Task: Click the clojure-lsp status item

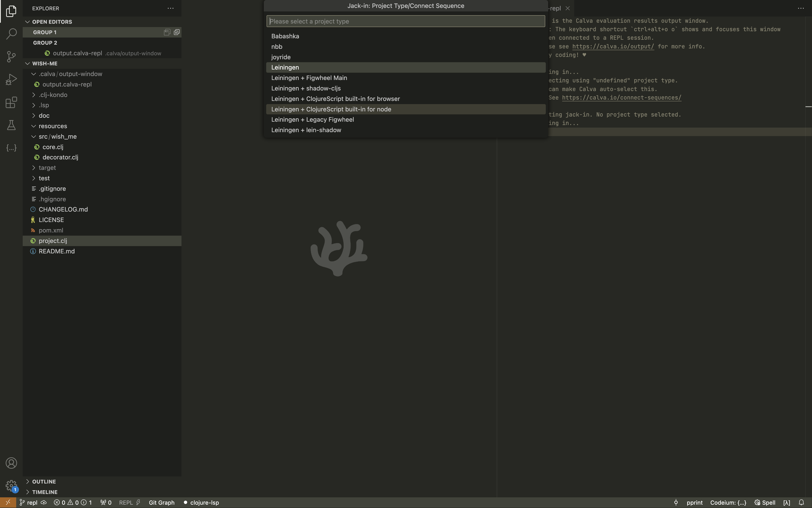Action: click(201, 503)
